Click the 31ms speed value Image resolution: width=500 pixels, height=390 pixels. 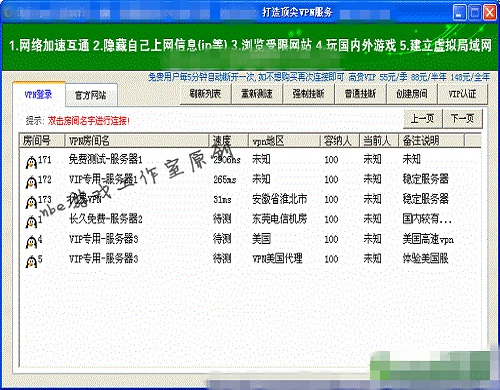tap(222, 199)
